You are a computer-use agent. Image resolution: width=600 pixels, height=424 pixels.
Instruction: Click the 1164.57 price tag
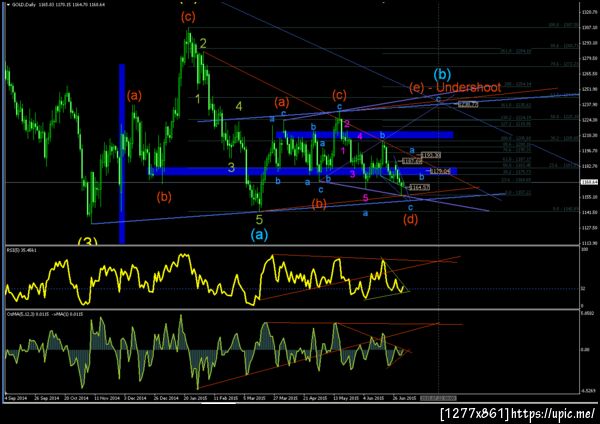[420, 188]
